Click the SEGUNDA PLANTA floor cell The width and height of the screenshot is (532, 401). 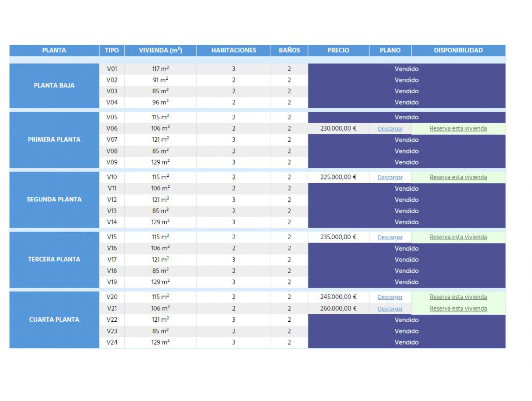pyautogui.click(x=54, y=200)
